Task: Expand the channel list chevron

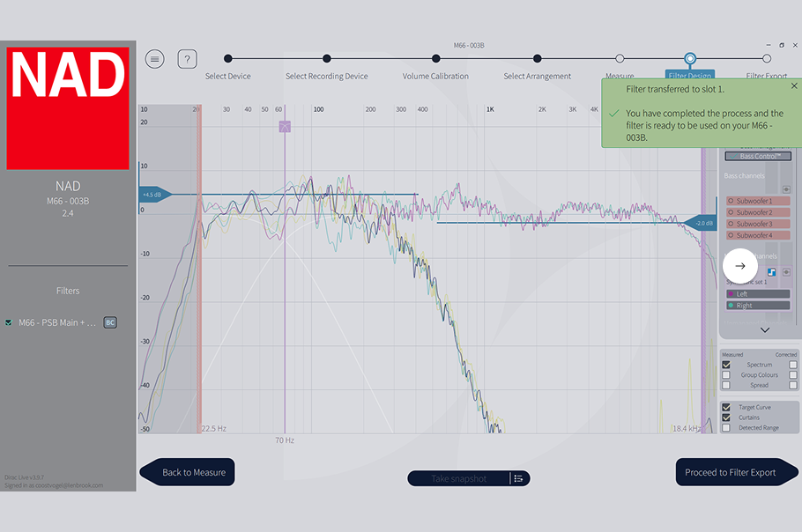Action: pyautogui.click(x=764, y=330)
